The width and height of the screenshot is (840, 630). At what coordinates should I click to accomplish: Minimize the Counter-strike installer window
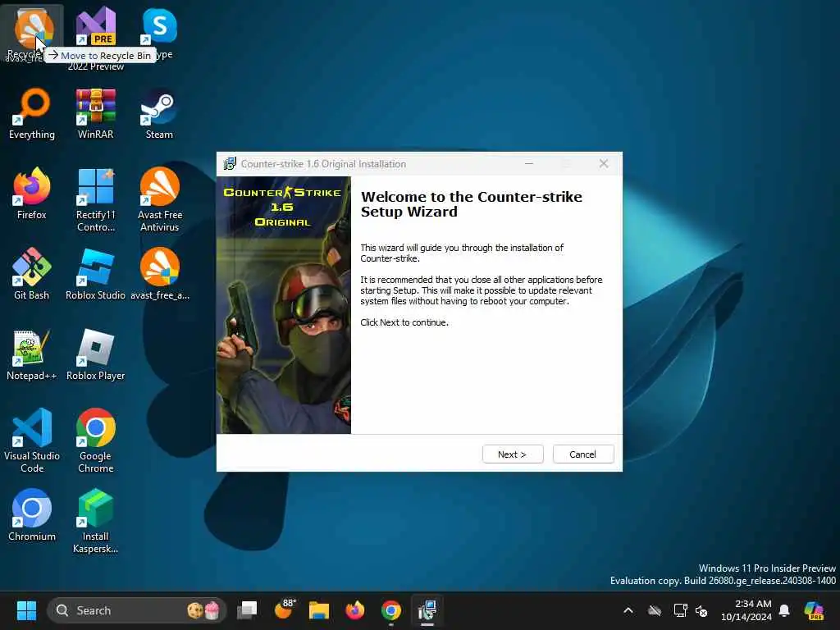pos(529,164)
